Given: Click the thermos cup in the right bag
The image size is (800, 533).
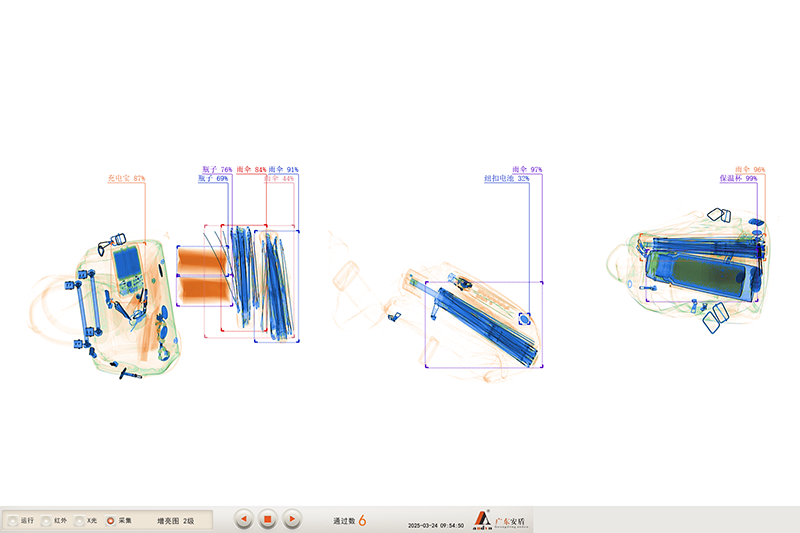Looking at the screenshot, I should point(703,277).
